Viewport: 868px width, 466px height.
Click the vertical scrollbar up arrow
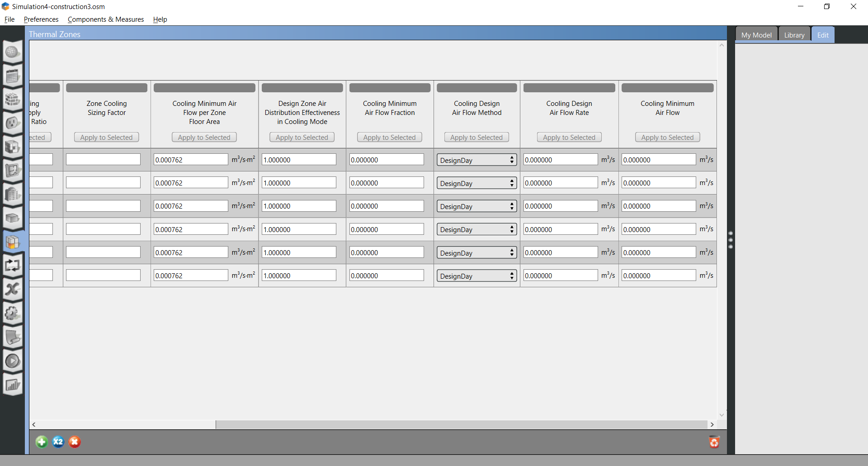(722, 45)
